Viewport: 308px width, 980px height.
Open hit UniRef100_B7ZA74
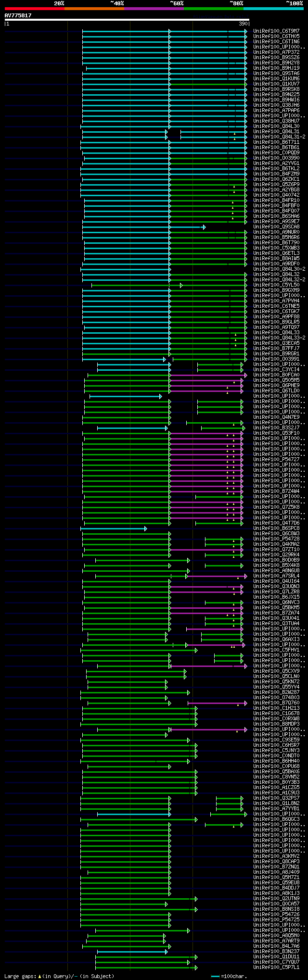[x=276, y=613]
